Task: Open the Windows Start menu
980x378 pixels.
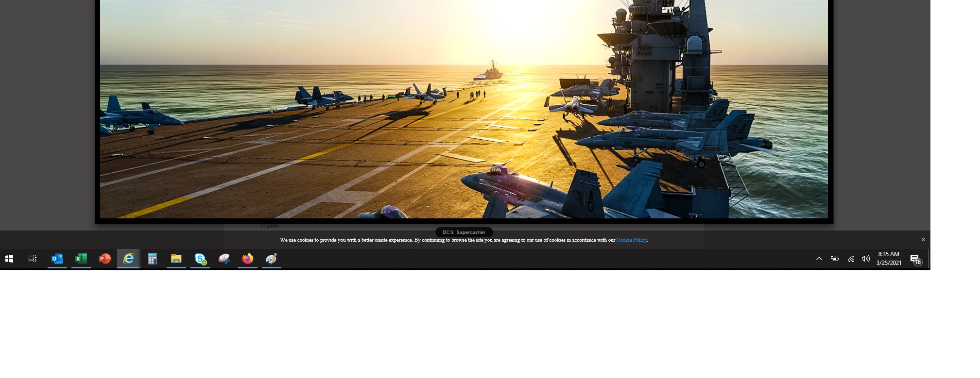Action: click(x=9, y=259)
